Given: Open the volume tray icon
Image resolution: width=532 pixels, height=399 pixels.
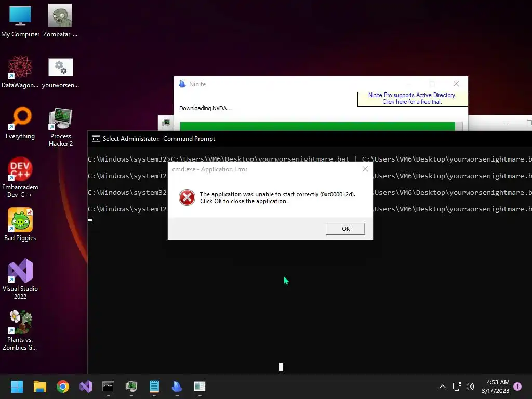Looking at the screenshot, I should tap(470, 387).
